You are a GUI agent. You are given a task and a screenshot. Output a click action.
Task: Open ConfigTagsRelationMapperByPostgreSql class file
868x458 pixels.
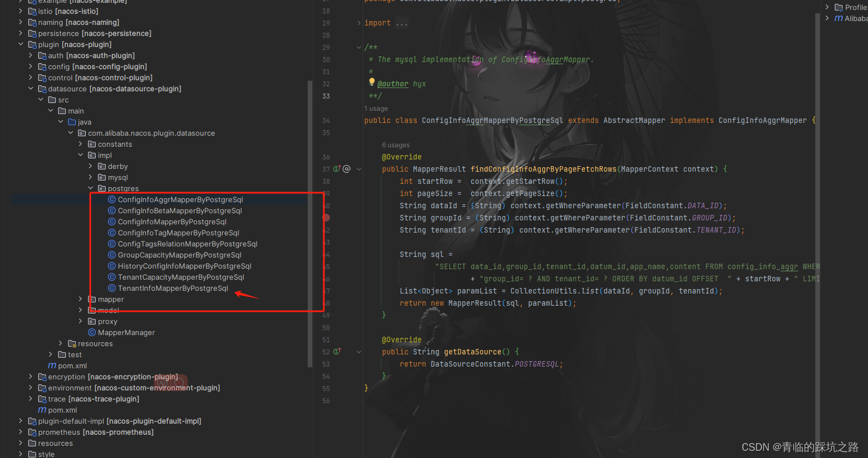[x=188, y=244]
